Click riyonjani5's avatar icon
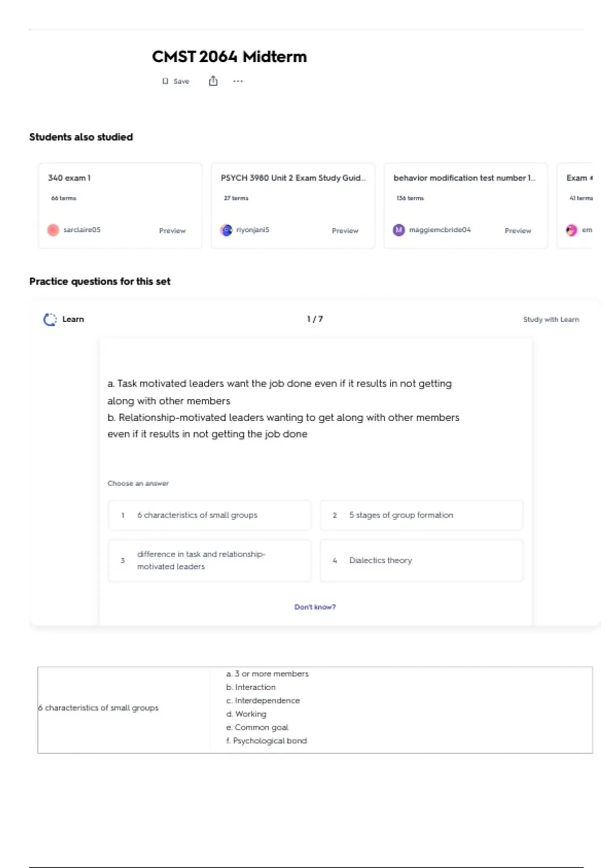 pos(226,230)
